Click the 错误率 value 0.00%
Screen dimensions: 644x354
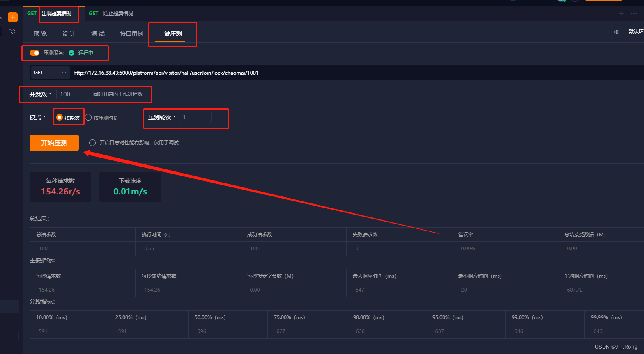(468, 249)
